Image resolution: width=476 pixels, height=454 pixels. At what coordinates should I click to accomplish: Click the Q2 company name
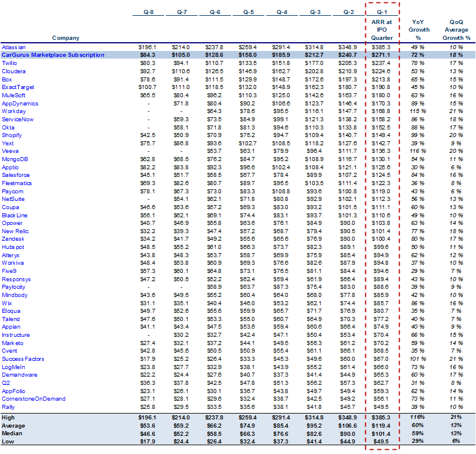[6, 383]
